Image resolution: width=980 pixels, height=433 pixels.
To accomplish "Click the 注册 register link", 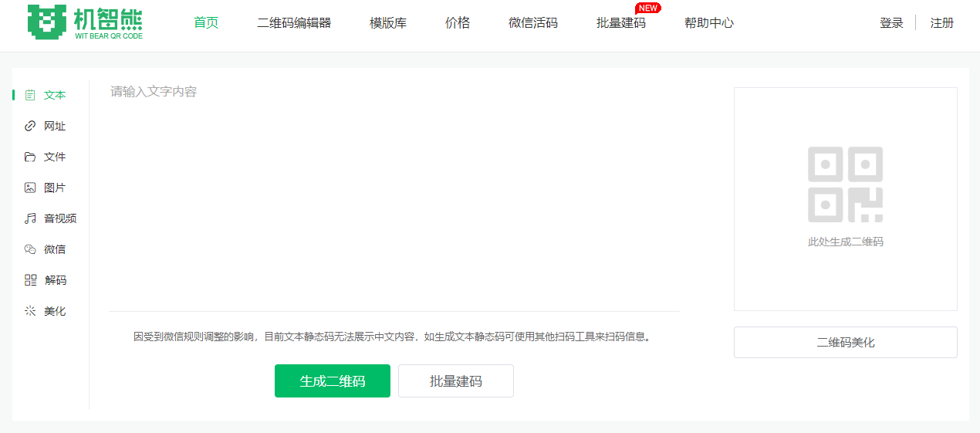I will (942, 23).
